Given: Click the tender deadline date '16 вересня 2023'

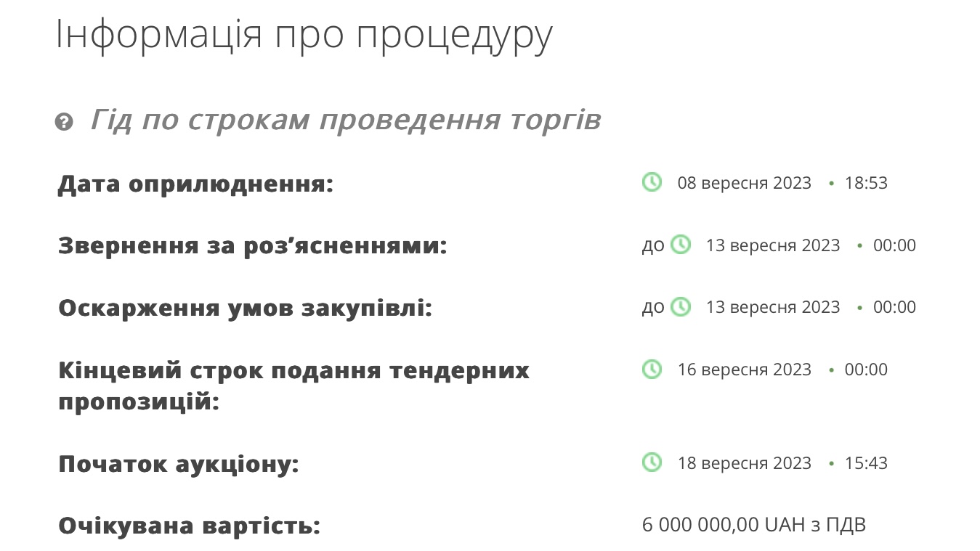Looking at the screenshot, I should [x=744, y=370].
